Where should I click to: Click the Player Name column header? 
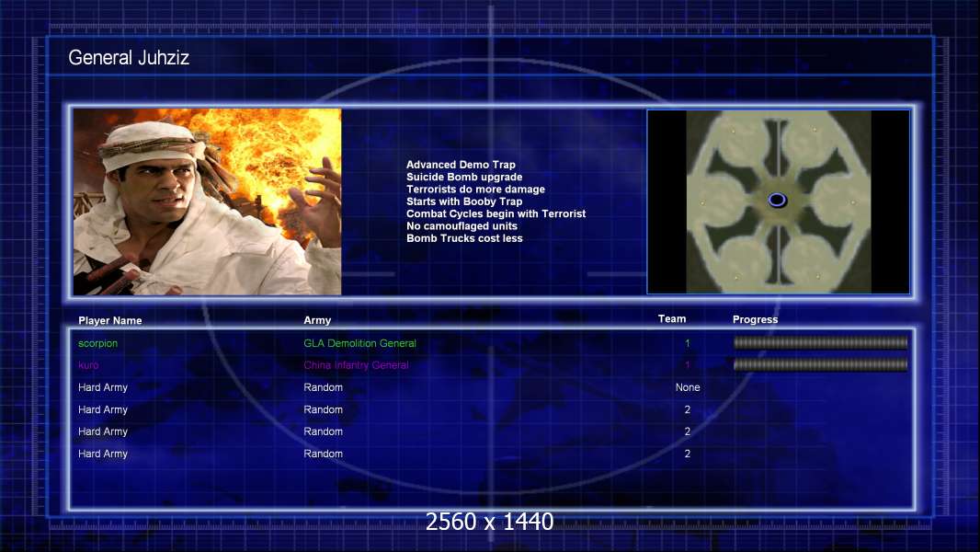pos(110,321)
